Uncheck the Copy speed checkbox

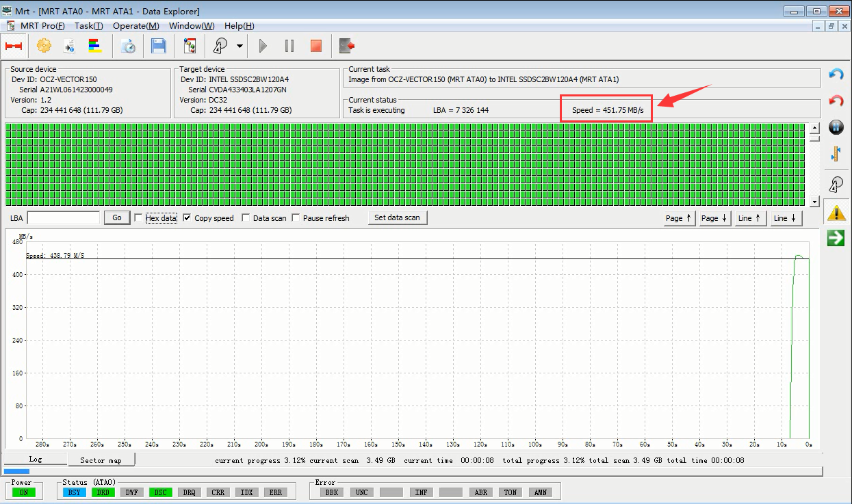[188, 218]
